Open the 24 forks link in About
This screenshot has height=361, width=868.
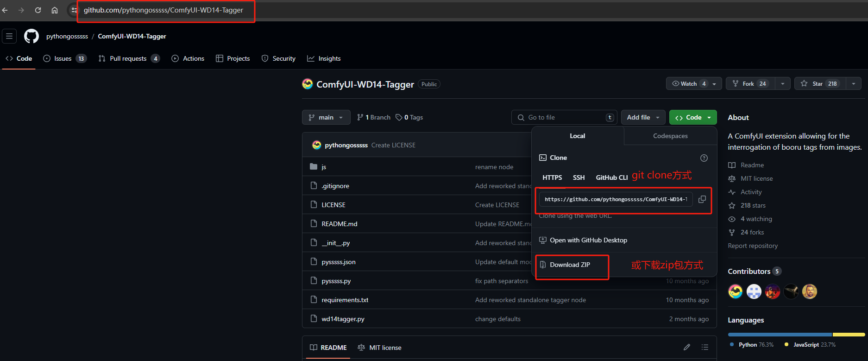click(746, 232)
